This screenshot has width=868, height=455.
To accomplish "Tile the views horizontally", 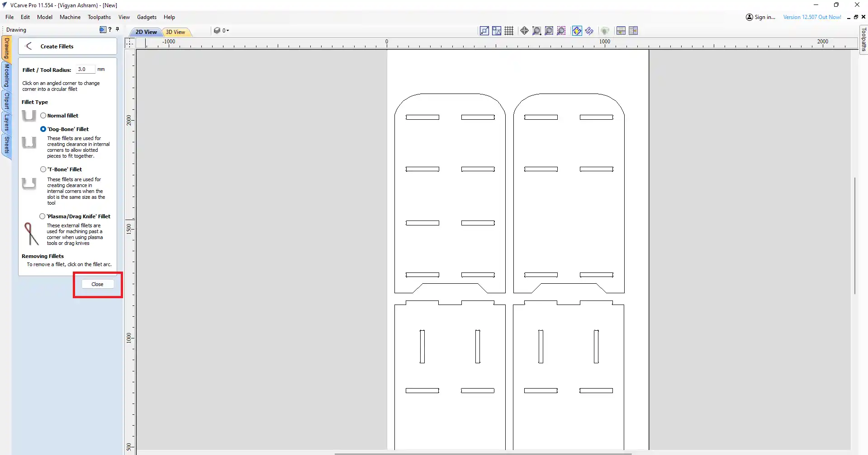I will tap(621, 31).
